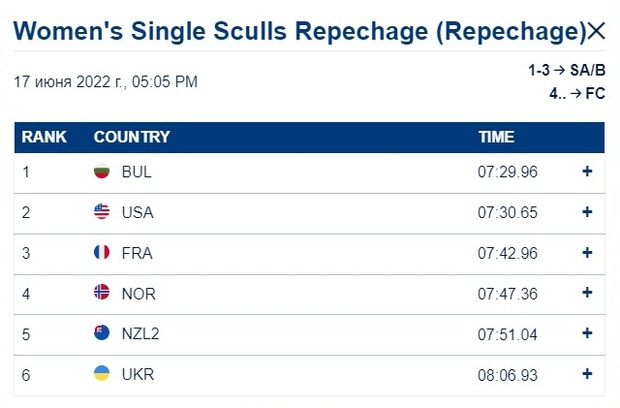Click the UKR time 08:06.93
This screenshot has height=408, width=620.
(x=508, y=375)
